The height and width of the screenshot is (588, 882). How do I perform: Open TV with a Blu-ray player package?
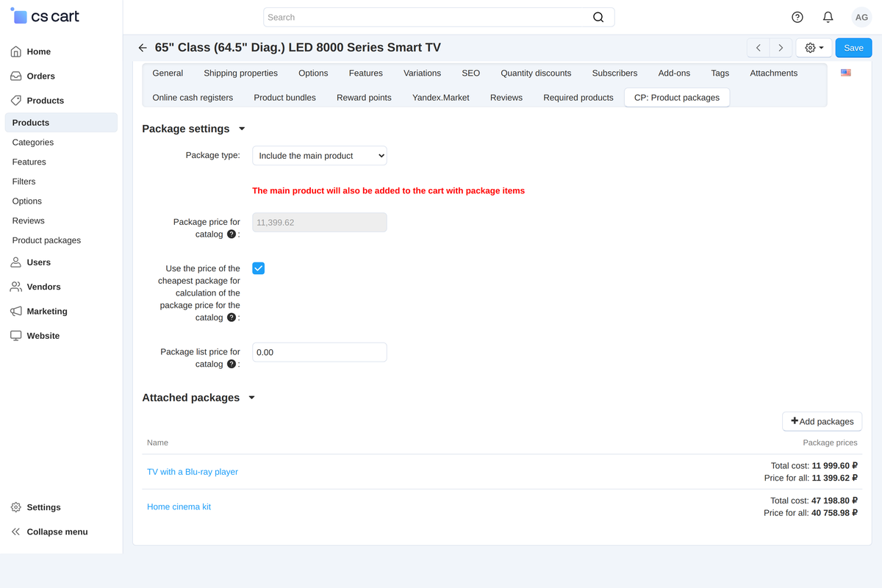click(193, 472)
